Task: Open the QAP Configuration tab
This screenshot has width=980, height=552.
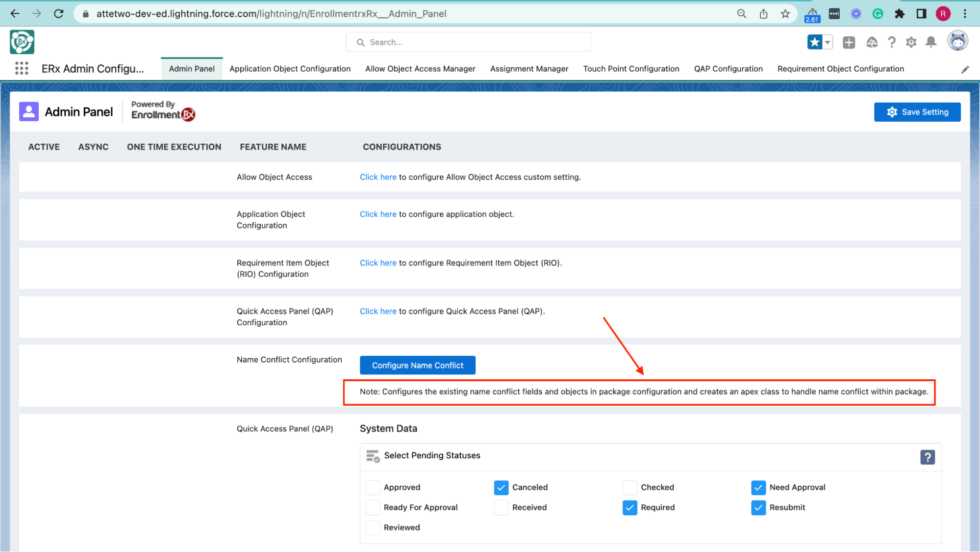Action: click(x=728, y=69)
